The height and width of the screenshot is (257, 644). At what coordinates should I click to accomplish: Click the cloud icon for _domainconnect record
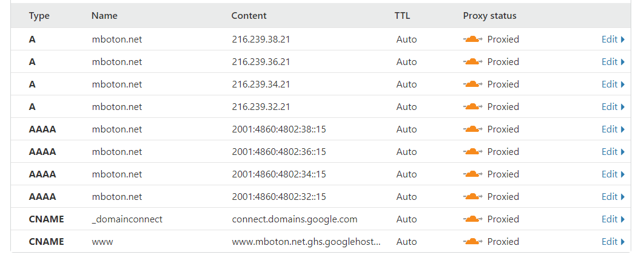473,219
